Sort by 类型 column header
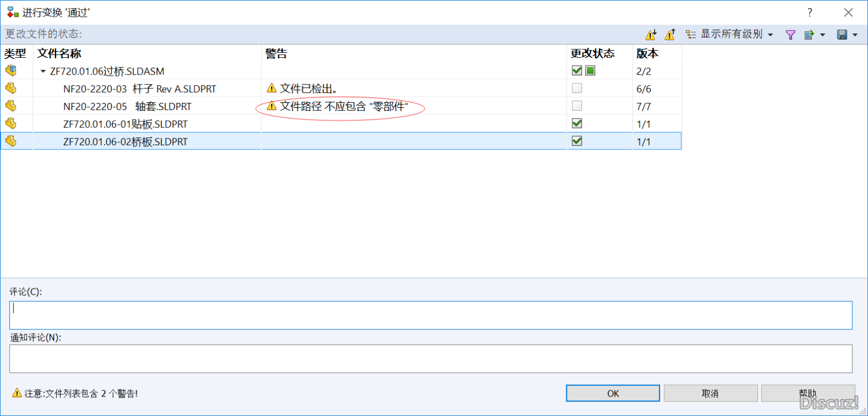 pos(16,53)
